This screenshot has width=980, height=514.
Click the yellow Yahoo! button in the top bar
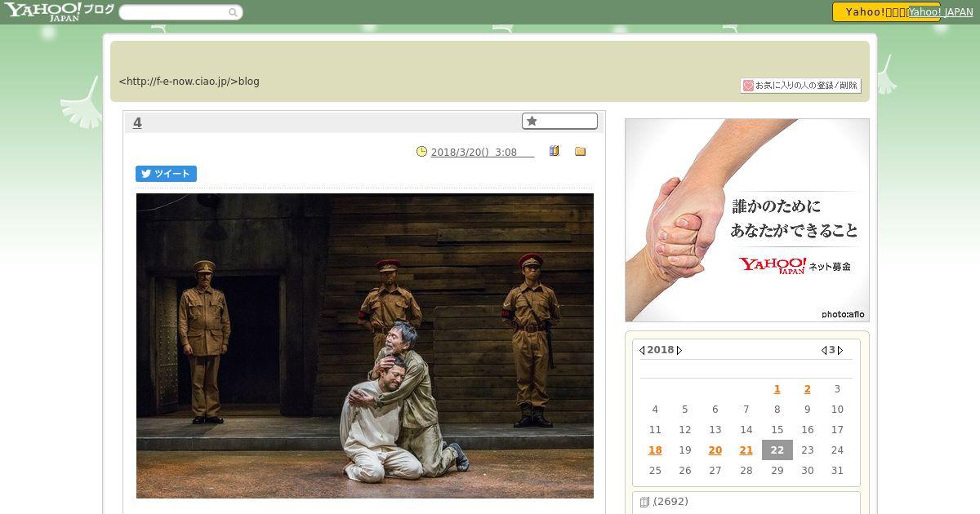pyautogui.click(x=869, y=11)
